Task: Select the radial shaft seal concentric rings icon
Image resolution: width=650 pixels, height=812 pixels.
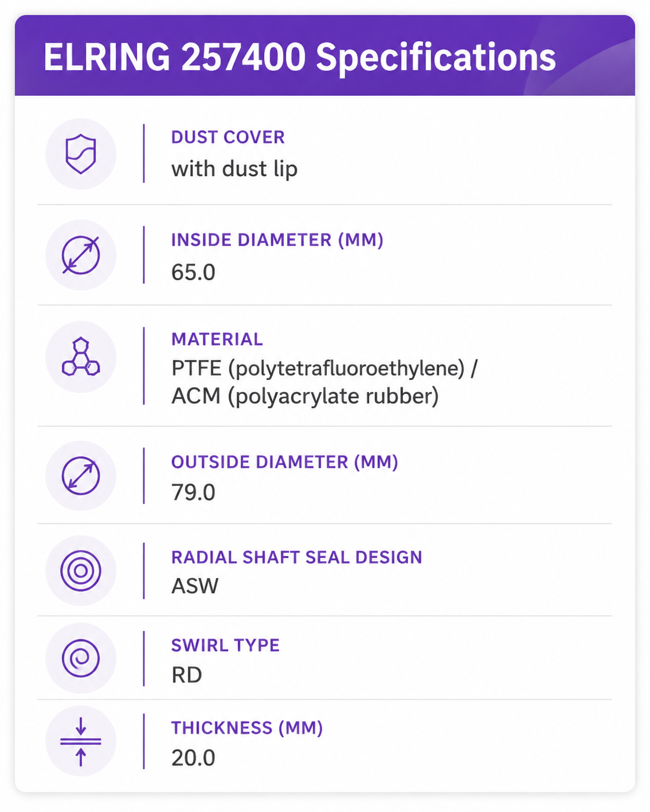Action: click(81, 570)
